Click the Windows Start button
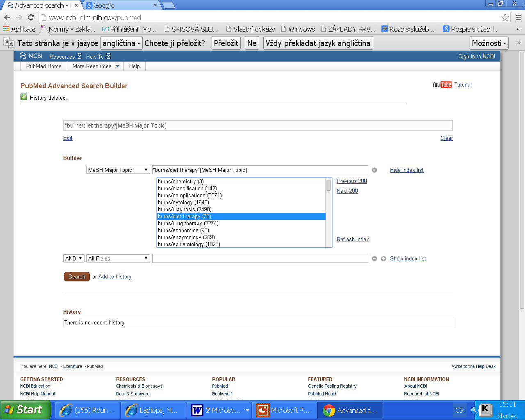This screenshot has width=525, height=420. [x=25, y=410]
